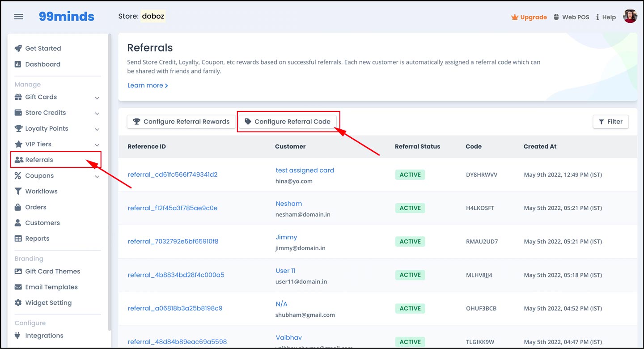Viewport: 644px width, 349px height.
Task: Click Configure Referral Rewards button
Action: tap(181, 121)
